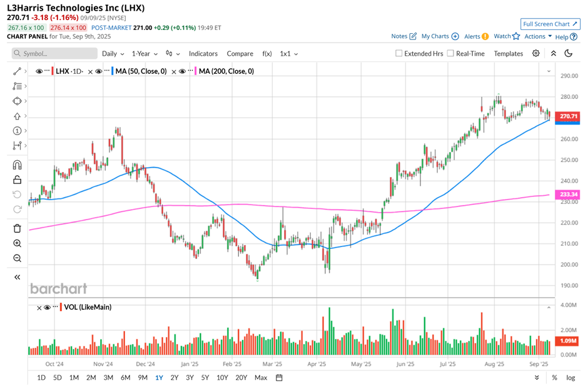Remove the VOL indicator

click(x=39, y=308)
